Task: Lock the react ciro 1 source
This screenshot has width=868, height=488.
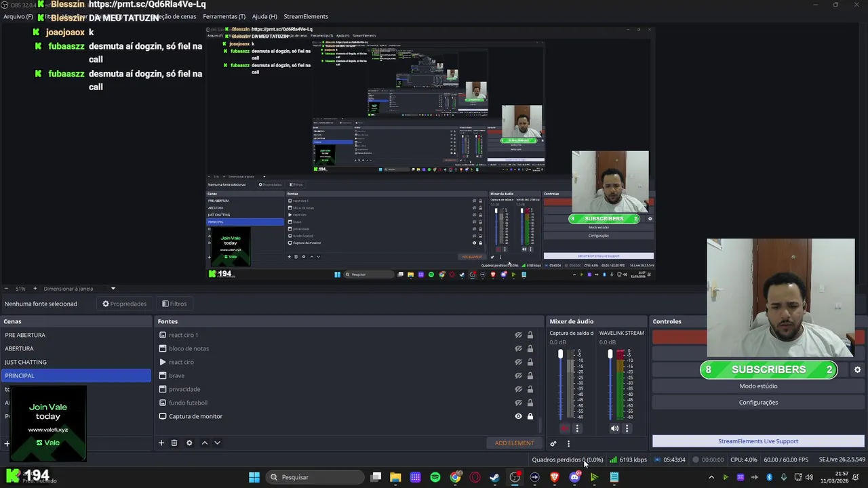Action: coord(530,335)
